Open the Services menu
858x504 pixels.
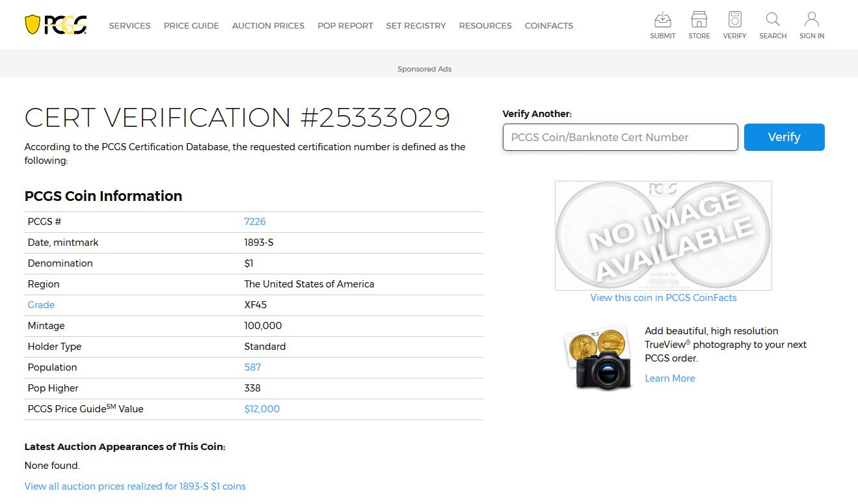pyautogui.click(x=129, y=26)
